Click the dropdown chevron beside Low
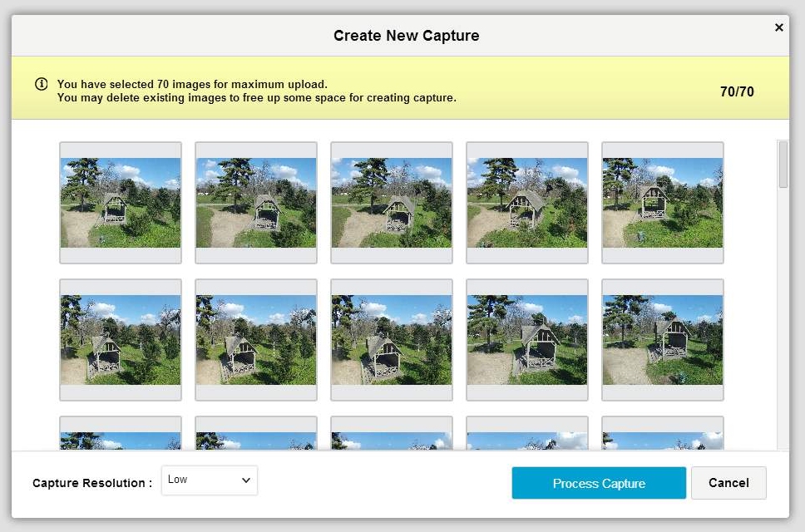805x532 pixels. point(246,480)
